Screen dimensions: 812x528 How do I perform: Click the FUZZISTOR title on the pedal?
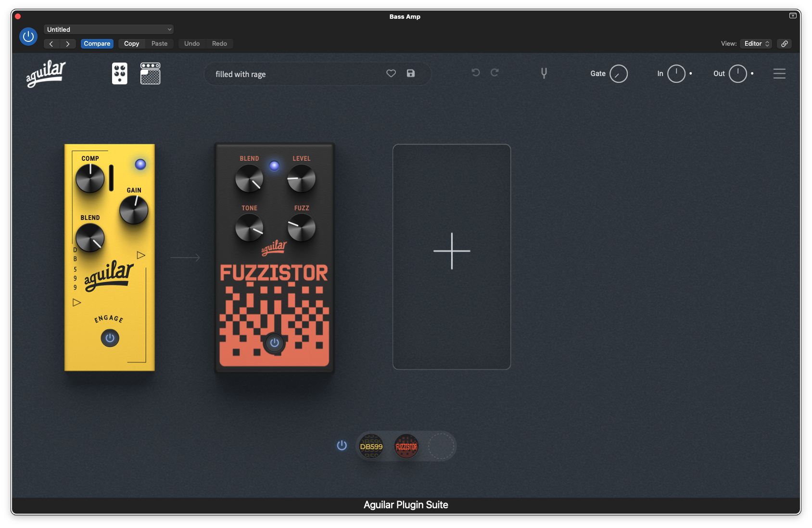click(274, 273)
